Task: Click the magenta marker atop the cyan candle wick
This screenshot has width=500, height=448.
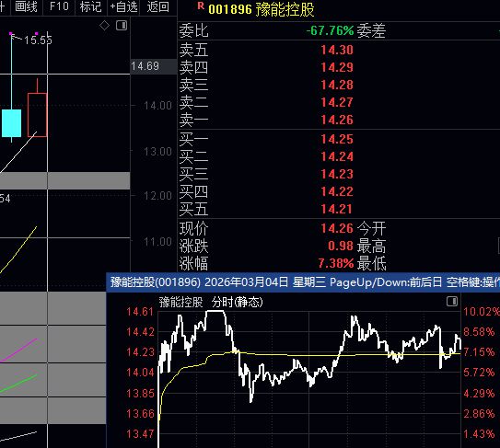Action: pos(11,33)
